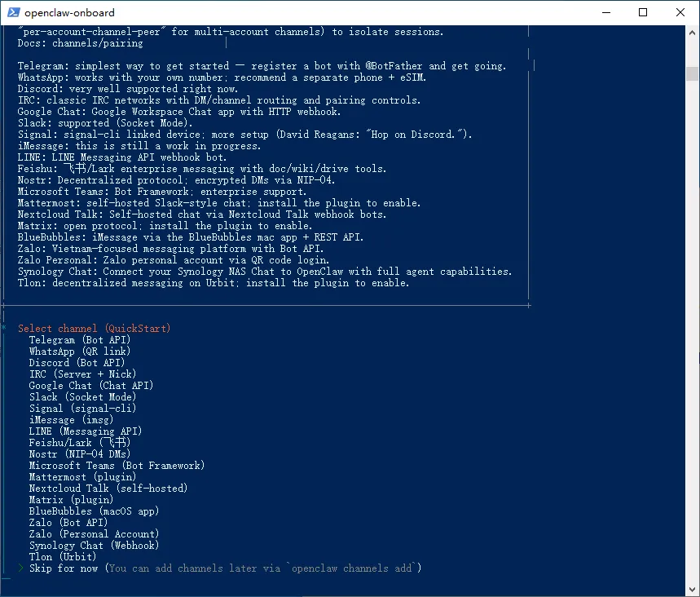Choose Synology Chat (Webhook) option
The width and height of the screenshot is (700, 597).
pyautogui.click(x=95, y=546)
